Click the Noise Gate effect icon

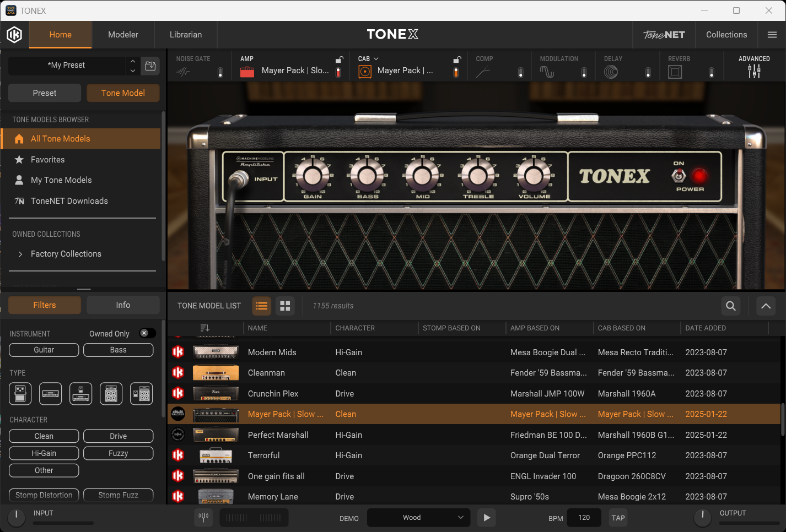click(184, 72)
